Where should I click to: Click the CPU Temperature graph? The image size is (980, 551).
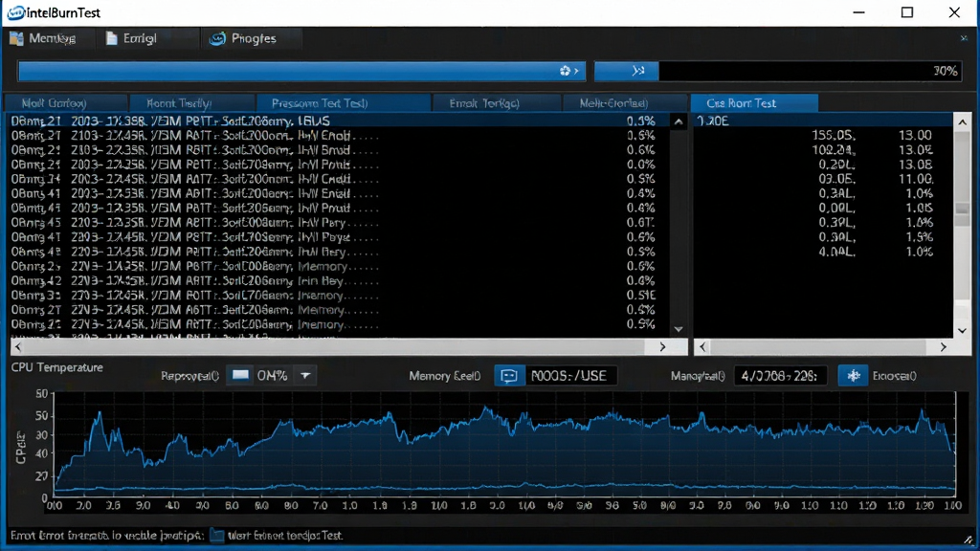503,445
